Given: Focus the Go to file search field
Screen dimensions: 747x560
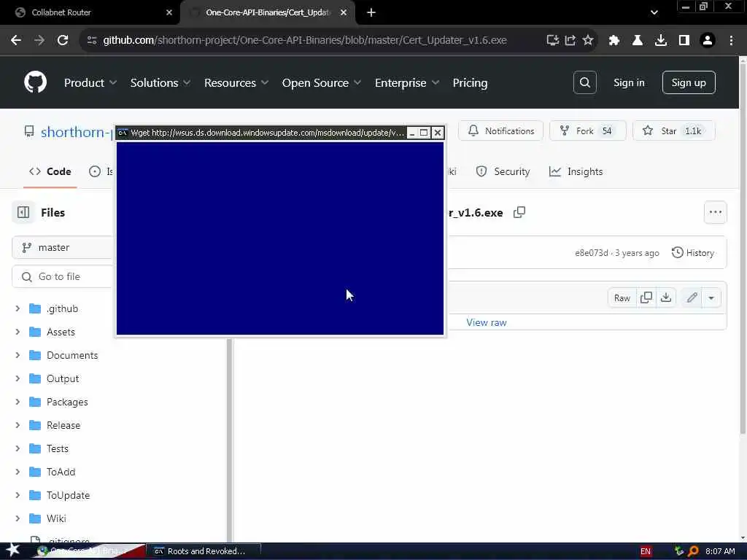Looking at the screenshot, I should 63,276.
